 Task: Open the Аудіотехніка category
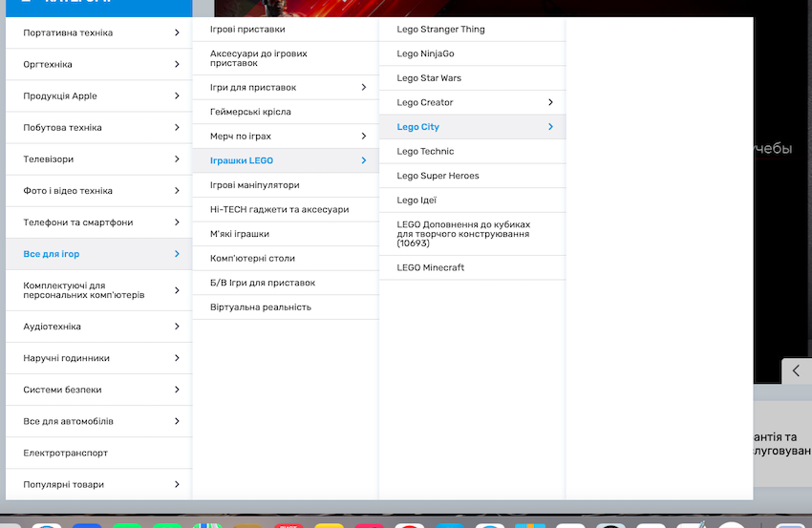pyautogui.click(x=99, y=327)
